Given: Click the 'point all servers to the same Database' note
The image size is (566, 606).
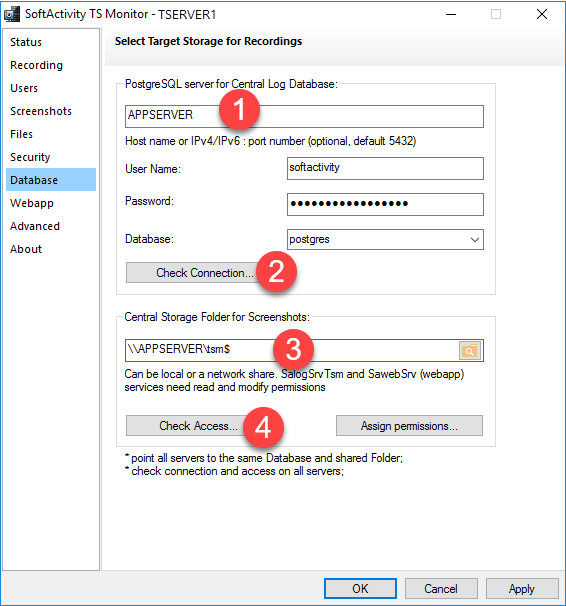Looking at the screenshot, I should (263, 458).
